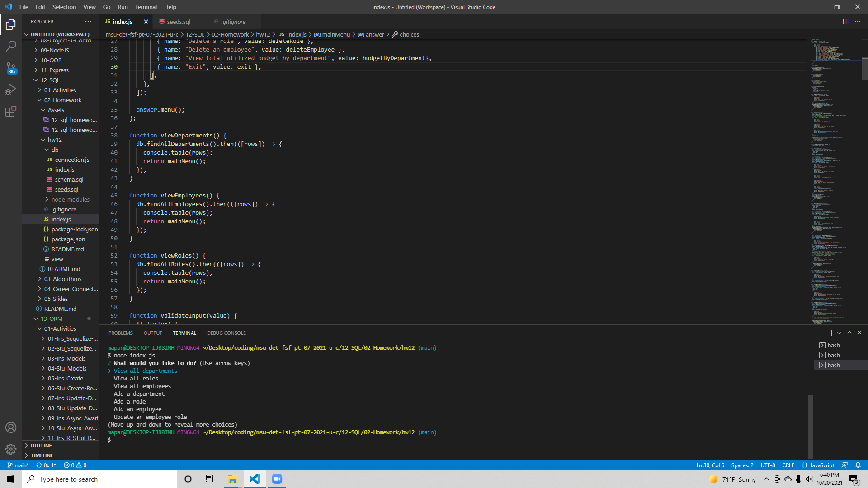Open the Search view in the activity bar
Screen dimensions: 868x488
pos(11,45)
